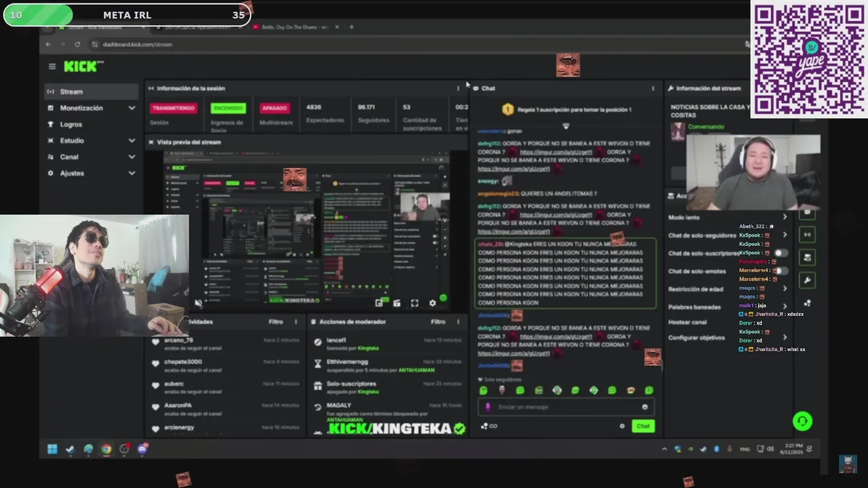The height and width of the screenshot is (488, 868).
Task: Click Hostear canal option
Action: point(688,322)
